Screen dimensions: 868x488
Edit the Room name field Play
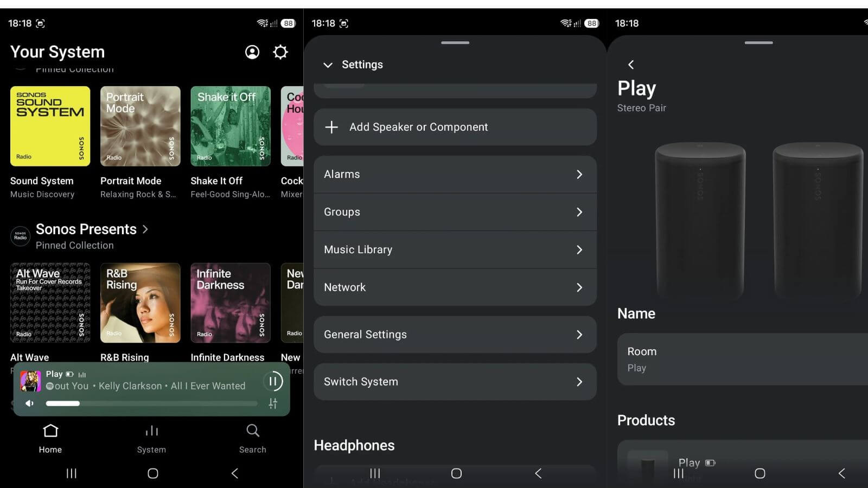point(743,359)
